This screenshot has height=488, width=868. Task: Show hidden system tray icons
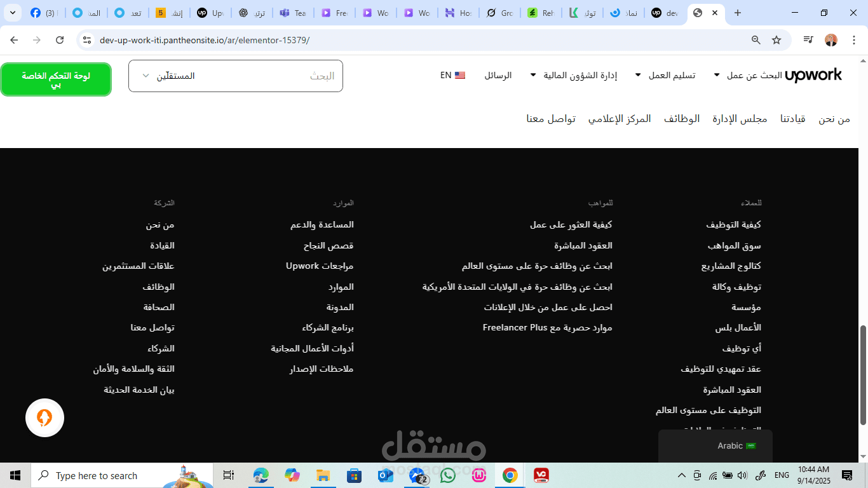pos(682,475)
